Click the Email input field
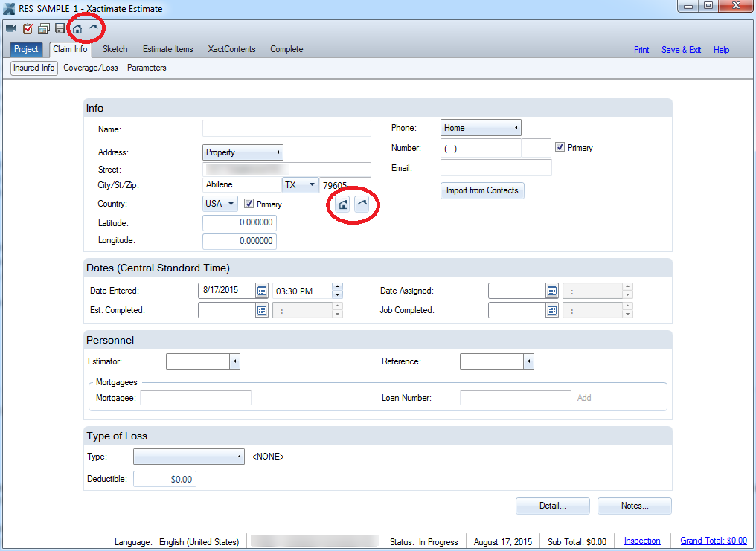 coord(496,168)
